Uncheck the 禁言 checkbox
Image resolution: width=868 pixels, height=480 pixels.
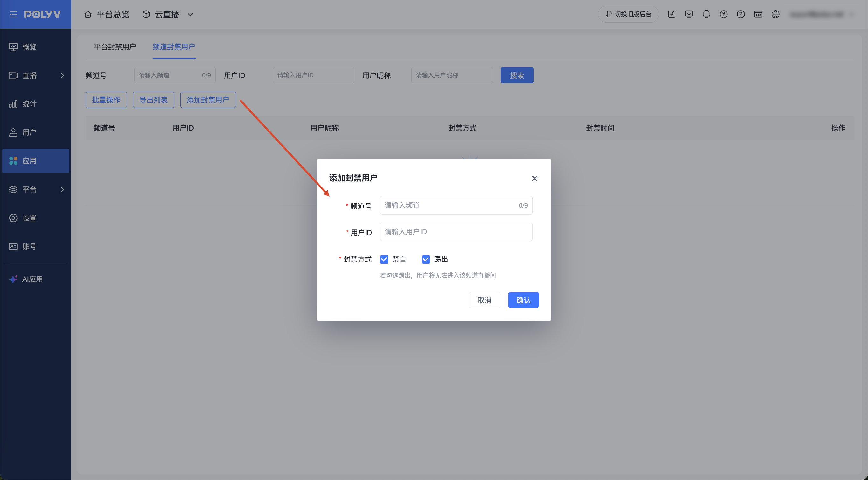coord(384,259)
